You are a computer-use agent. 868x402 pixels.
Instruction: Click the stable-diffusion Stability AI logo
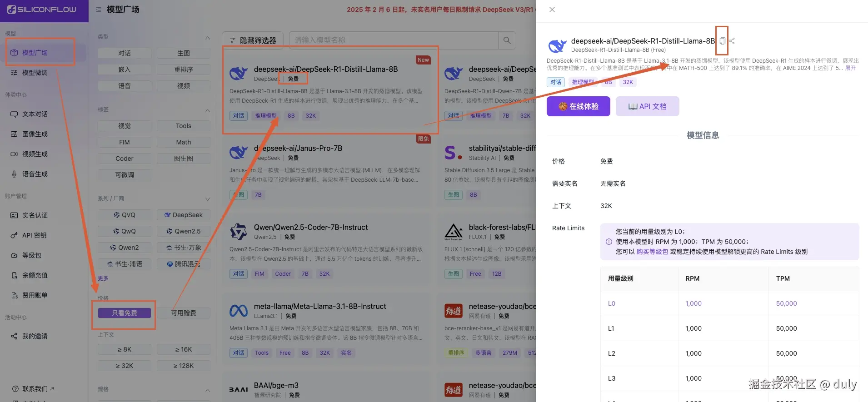click(453, 153)
